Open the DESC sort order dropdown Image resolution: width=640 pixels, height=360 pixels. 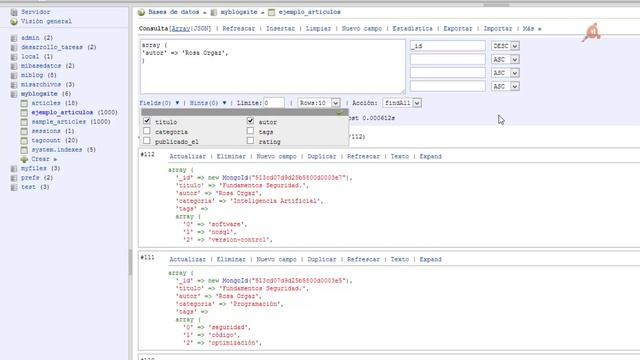(505, 46)
